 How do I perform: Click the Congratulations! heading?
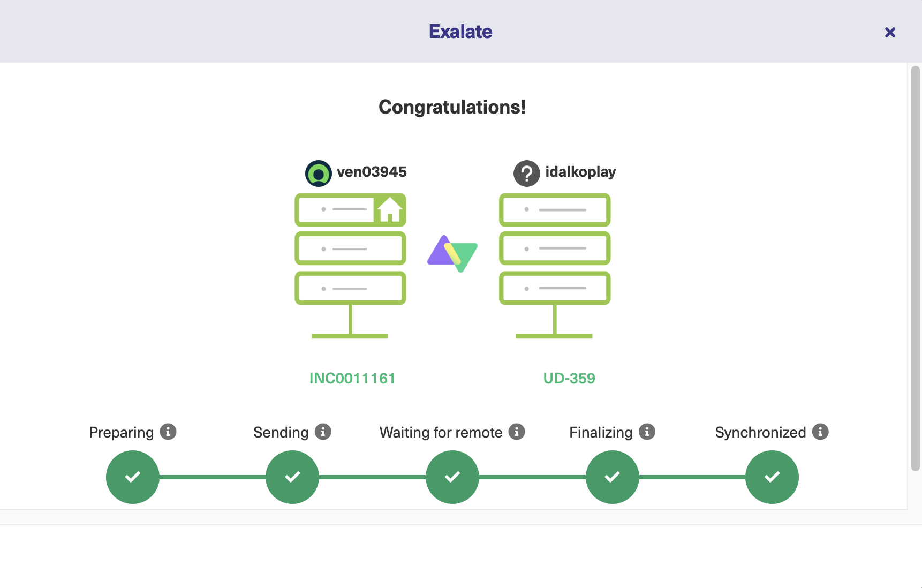tap(452, 107)
